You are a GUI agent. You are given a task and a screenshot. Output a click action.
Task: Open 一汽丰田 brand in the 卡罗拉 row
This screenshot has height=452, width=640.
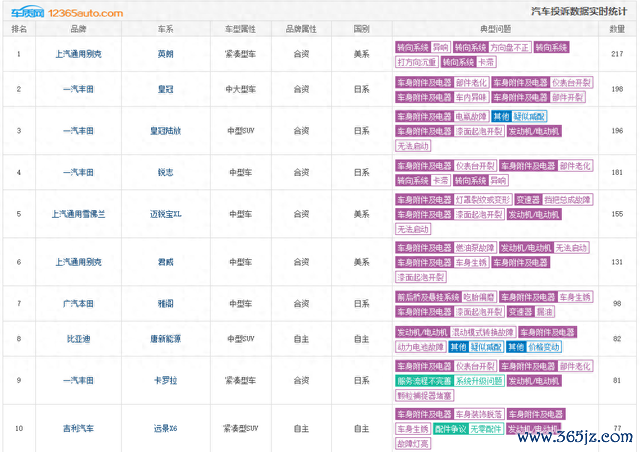(x=78, y=381)
